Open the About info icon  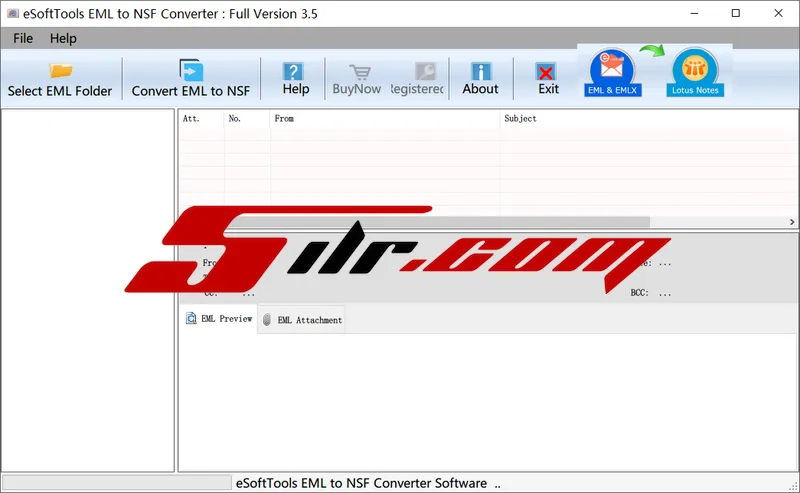(481, 71)
